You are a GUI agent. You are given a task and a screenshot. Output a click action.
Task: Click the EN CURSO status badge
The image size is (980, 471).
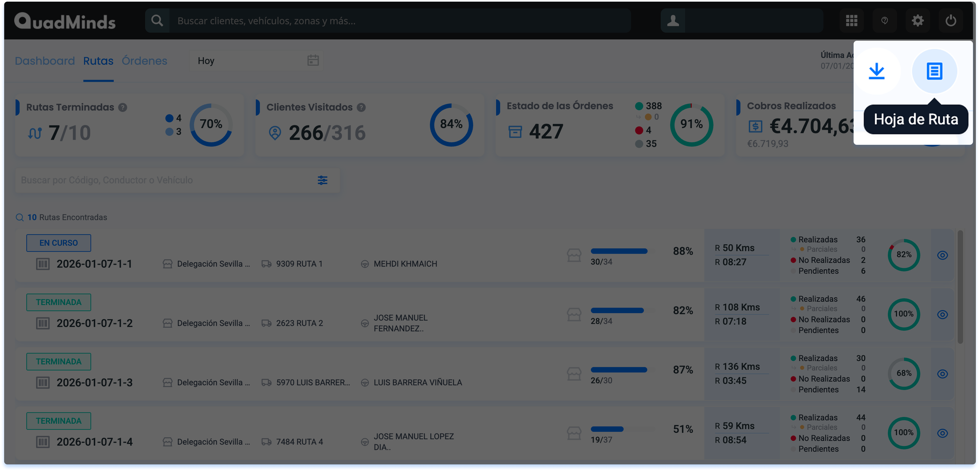pos(59,243)
